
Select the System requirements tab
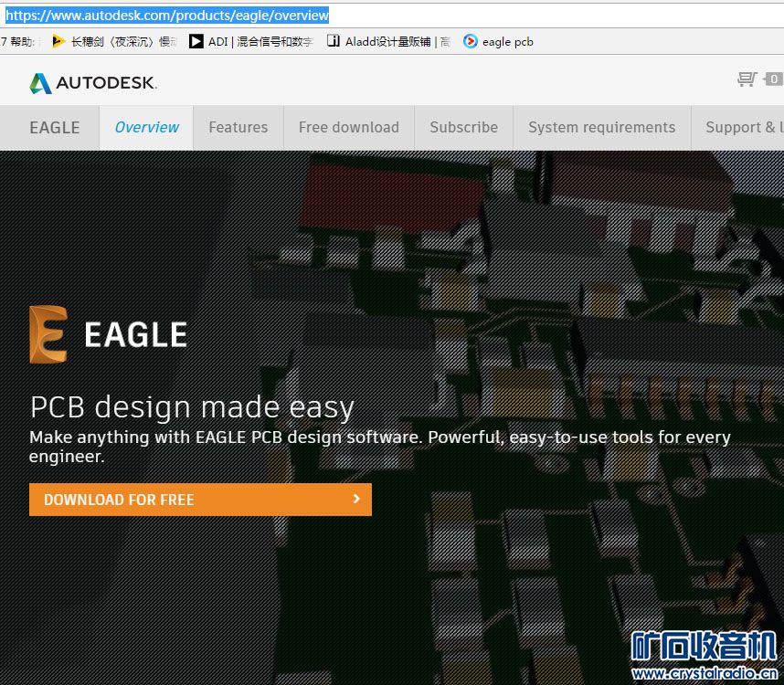coord(601,128)
